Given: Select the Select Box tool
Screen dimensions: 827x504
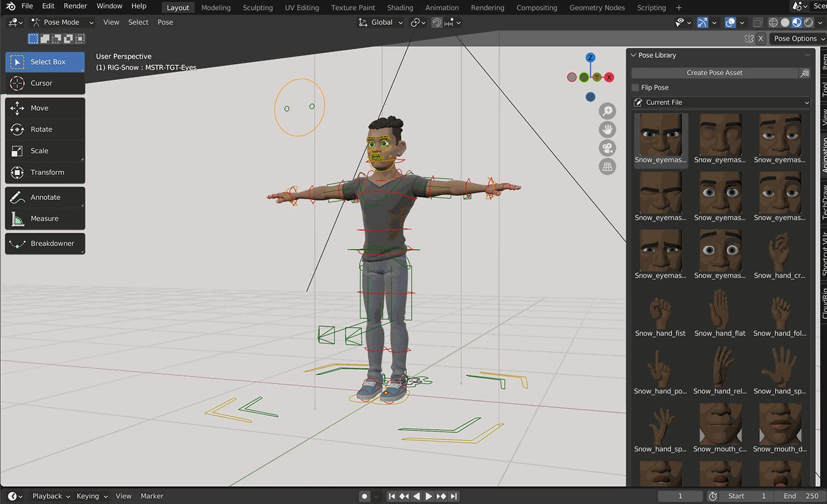Looking at the screenshot, I should [x=45, y=62].
